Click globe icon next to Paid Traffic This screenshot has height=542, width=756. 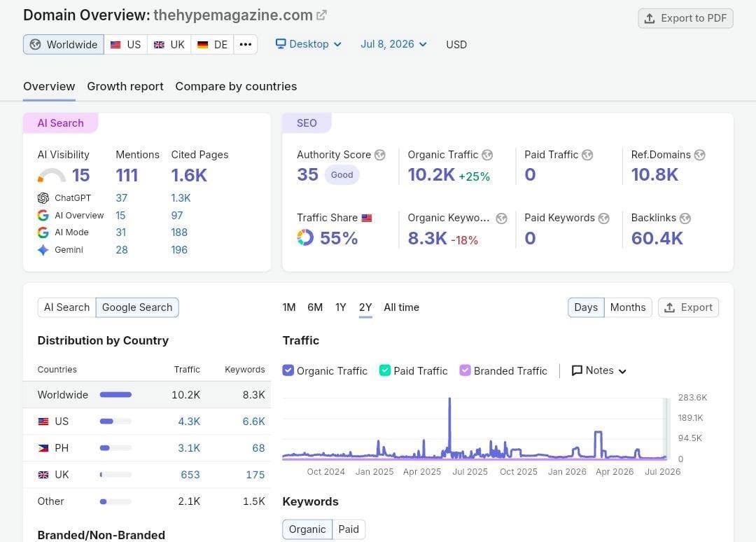(587, 155)
